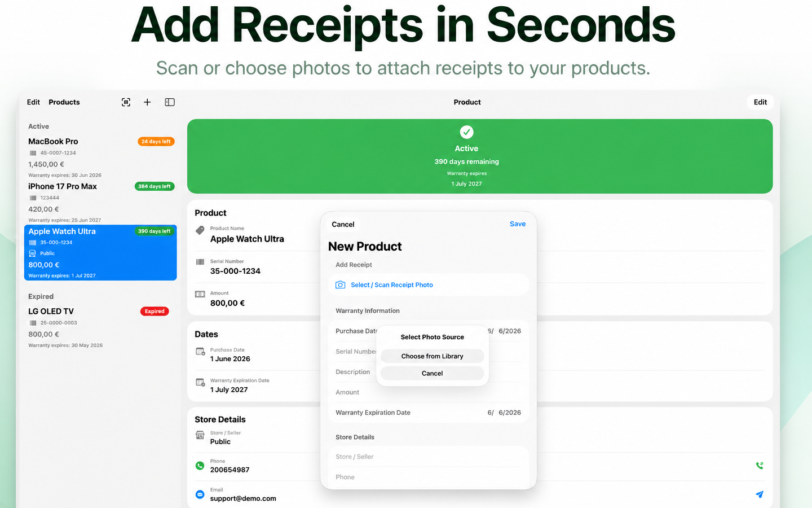Select the MacBook Pro product row
Screen dimensions: 812x508
pyautogui.click(x=100, y=157)
